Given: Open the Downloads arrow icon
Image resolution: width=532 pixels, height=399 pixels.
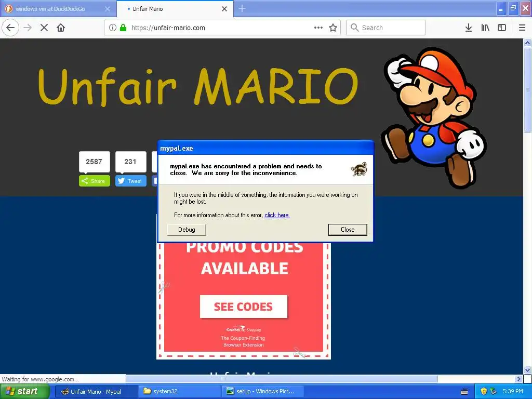Looking at the screenshot, I should (x=469, y=28).
